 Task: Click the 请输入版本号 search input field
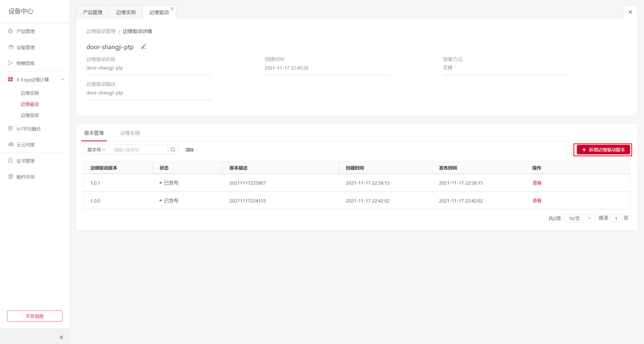139,150
